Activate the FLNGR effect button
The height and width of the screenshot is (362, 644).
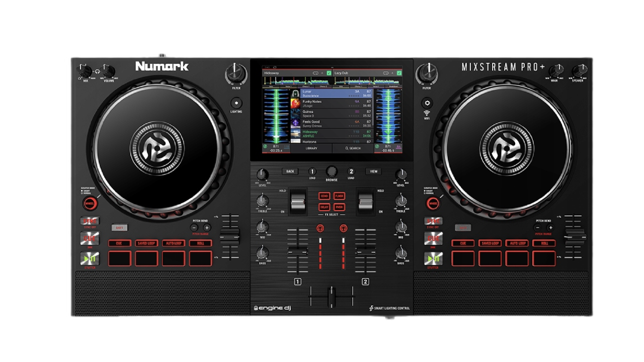pyautogui.click(x=339, y=196)
